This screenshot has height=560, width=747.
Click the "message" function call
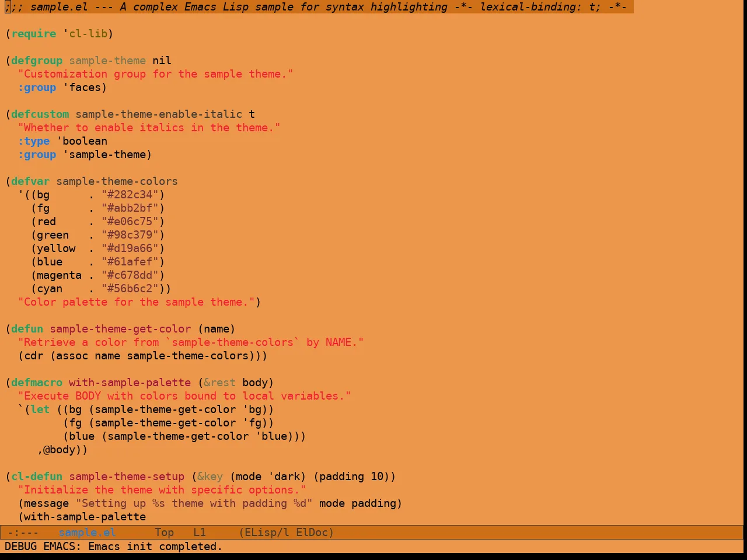point(46,503)
